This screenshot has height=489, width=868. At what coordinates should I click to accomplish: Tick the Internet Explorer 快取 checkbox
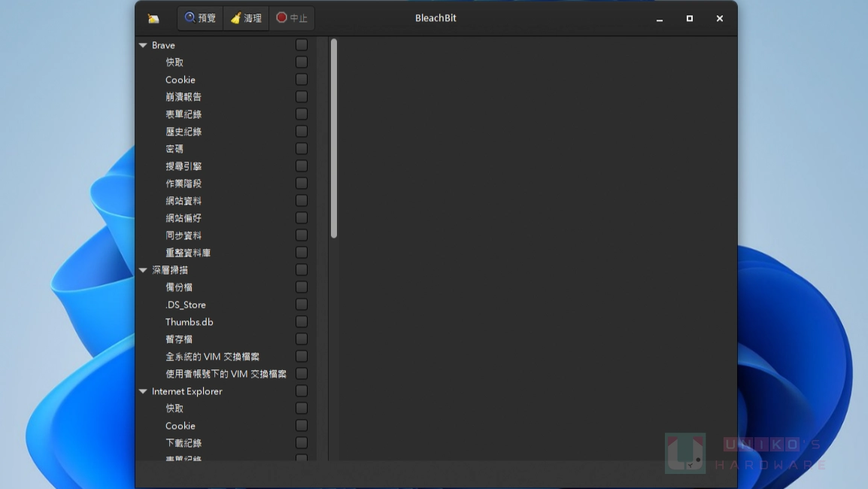302,409
